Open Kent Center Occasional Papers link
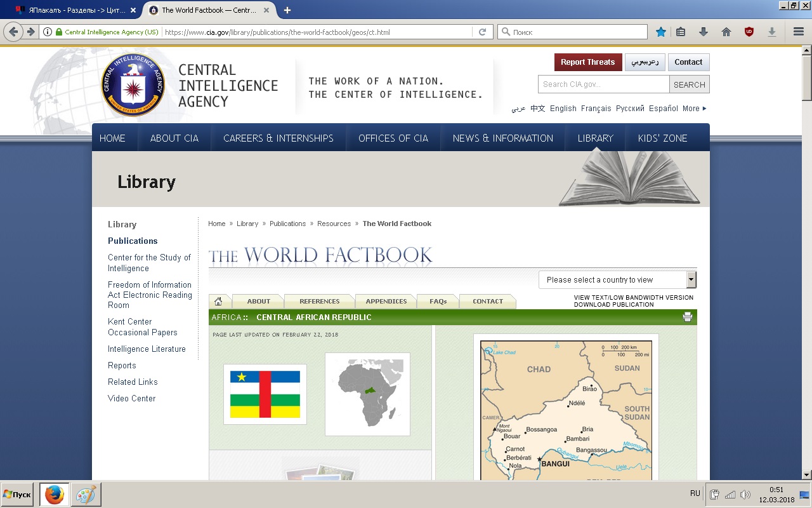This screenshot has height=508, width=812. pyautogui.click(x=143, y=327)
